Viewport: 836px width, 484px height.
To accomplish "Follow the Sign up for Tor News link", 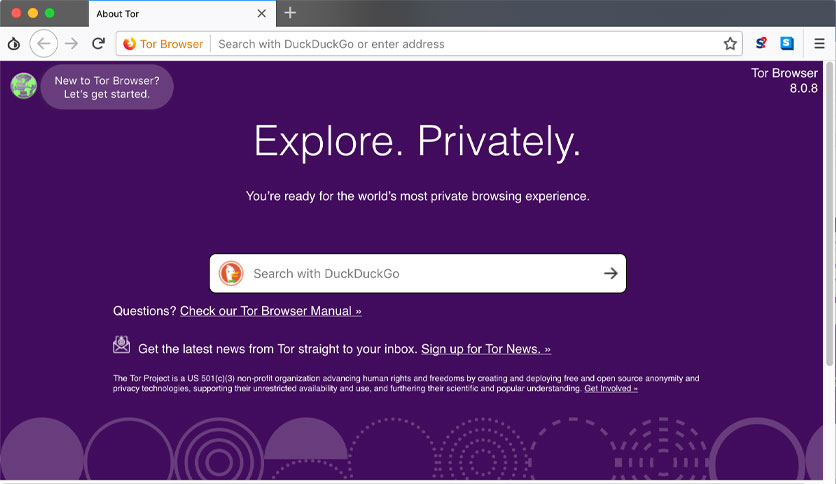I will [486, 349].
